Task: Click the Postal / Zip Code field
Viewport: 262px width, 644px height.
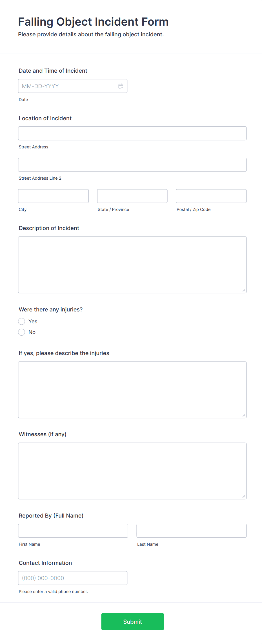Action: [x=211, y=196]
